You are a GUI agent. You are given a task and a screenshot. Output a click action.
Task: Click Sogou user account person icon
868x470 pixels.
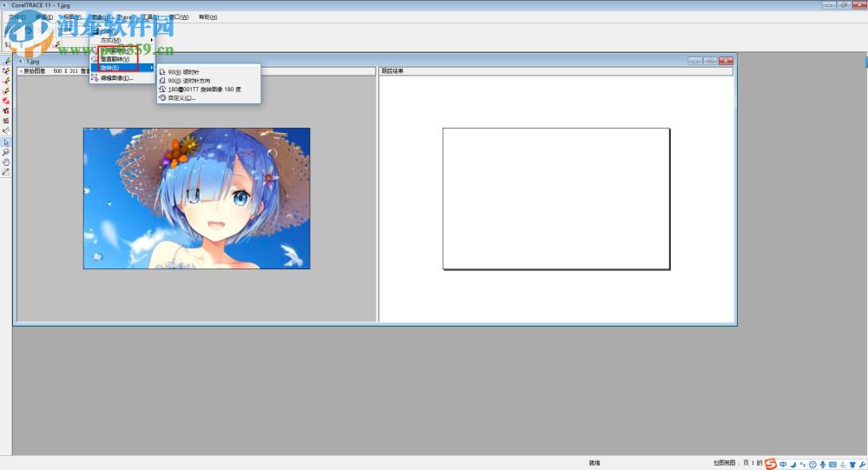point(843,465)
